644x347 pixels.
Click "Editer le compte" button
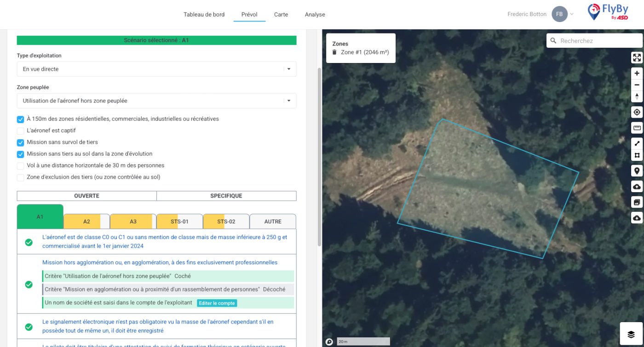217,303
